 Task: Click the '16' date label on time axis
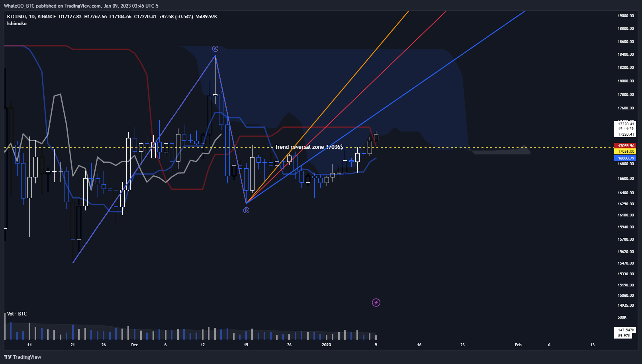coord(419,345)
